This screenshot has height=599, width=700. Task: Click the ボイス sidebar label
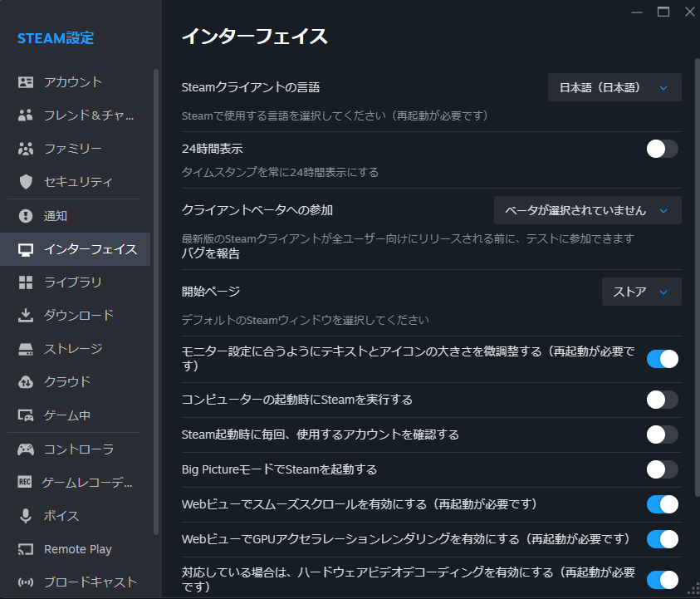61,516
